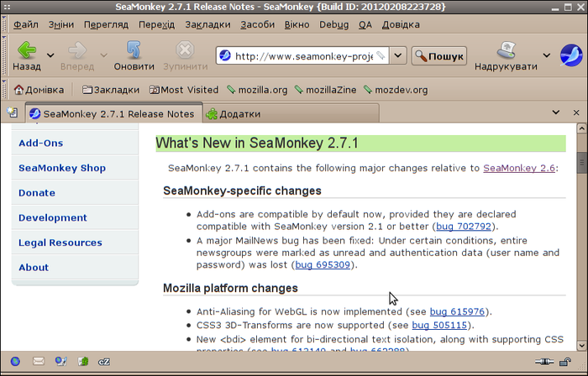Open the Most Visited folder
Screen dimensions: 588x376
point(184,90)
